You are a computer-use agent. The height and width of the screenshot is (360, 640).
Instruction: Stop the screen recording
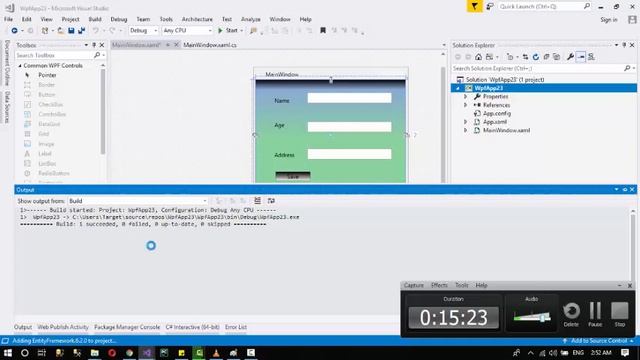[620, 314]
